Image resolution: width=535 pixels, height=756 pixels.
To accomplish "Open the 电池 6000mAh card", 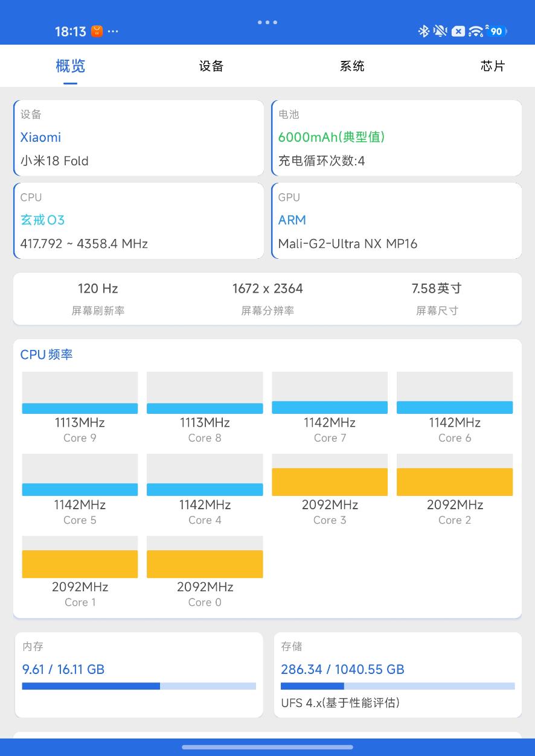I will (397, 138).
